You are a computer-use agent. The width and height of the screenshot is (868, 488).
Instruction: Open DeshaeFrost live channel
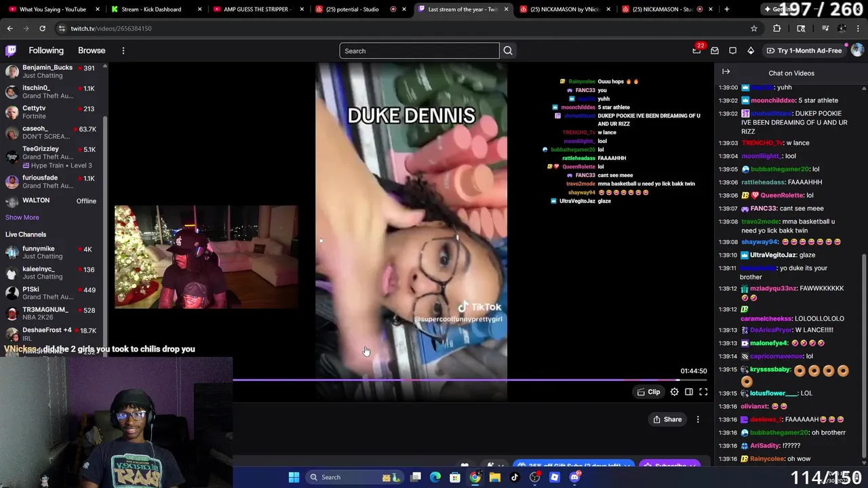point(52,333)
